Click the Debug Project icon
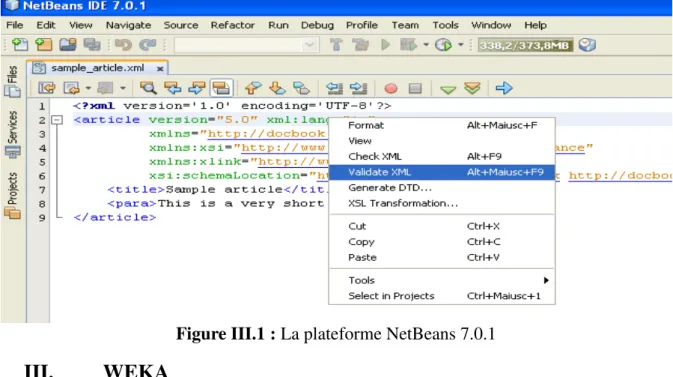 [x=408, y=45]
